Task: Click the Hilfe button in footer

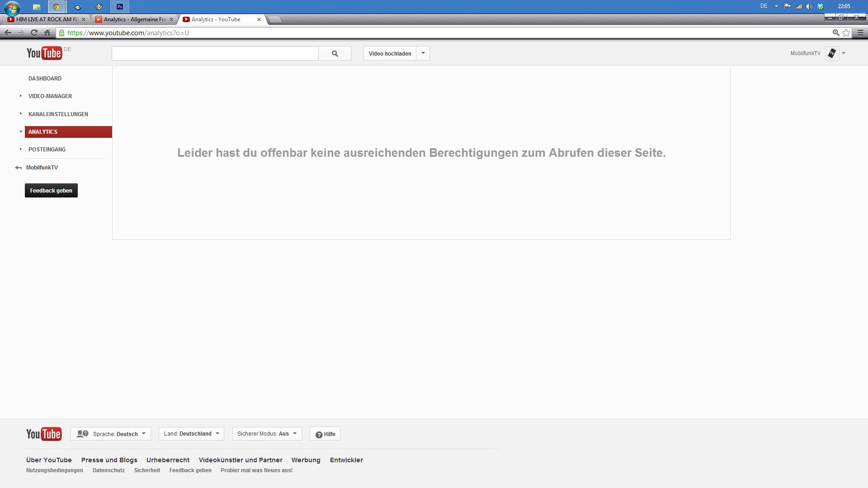Action: coord(325,434)
